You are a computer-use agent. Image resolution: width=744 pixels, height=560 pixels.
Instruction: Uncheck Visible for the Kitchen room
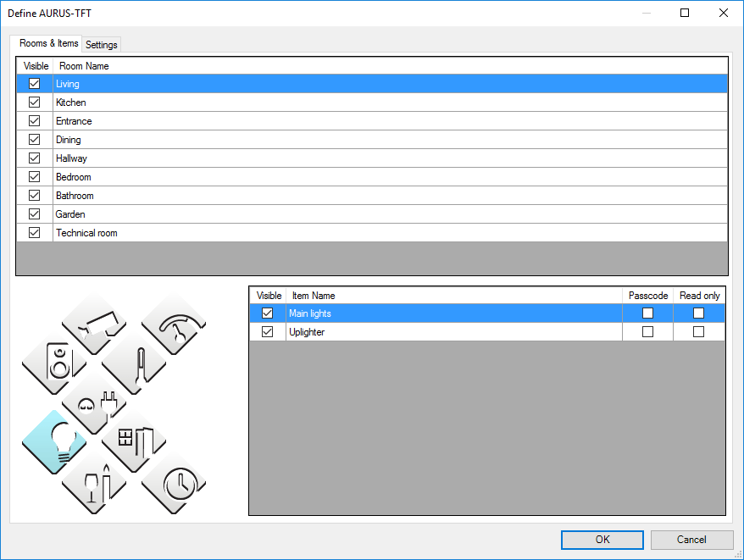(35, 103)
